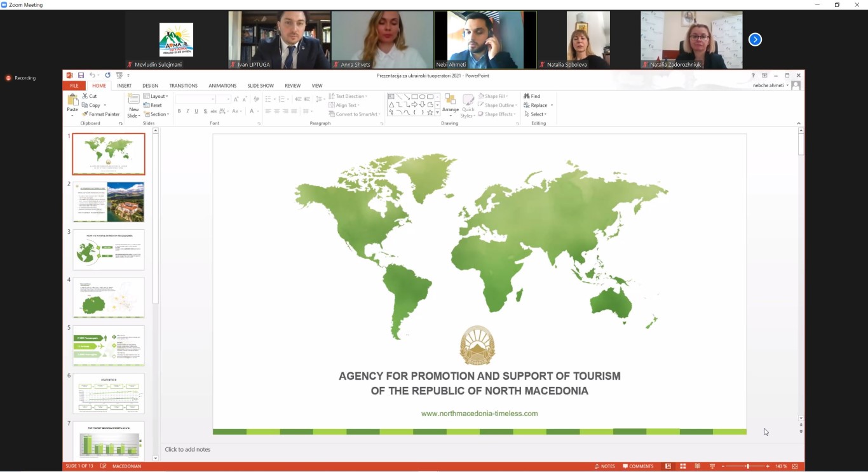Toggle center text alignment
Image resolution: width=868 pixels, height=472 pixels.
pos(276,111)
